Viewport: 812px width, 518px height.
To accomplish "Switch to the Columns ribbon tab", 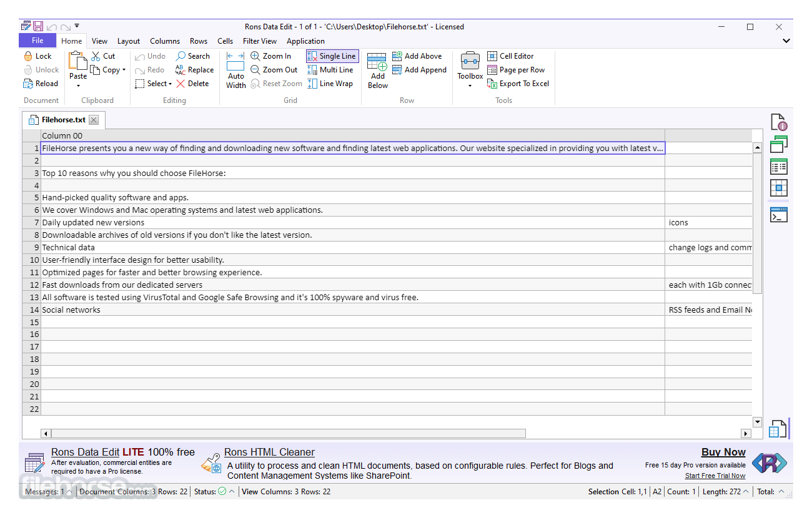I will click(x=165, y=41).
